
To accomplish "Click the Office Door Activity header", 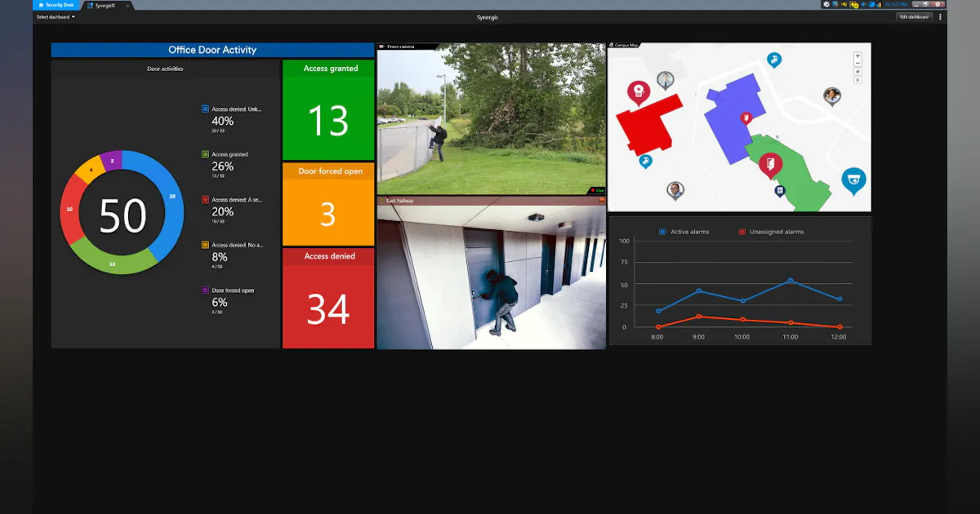I will pyautogui.click(x=212, y=50).
